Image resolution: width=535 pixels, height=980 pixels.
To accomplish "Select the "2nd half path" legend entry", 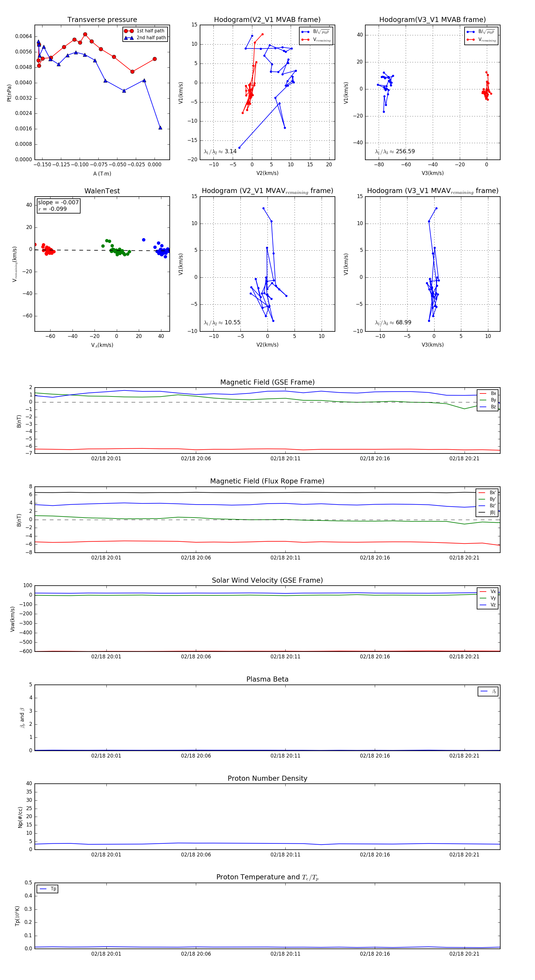I will point(145,38).
